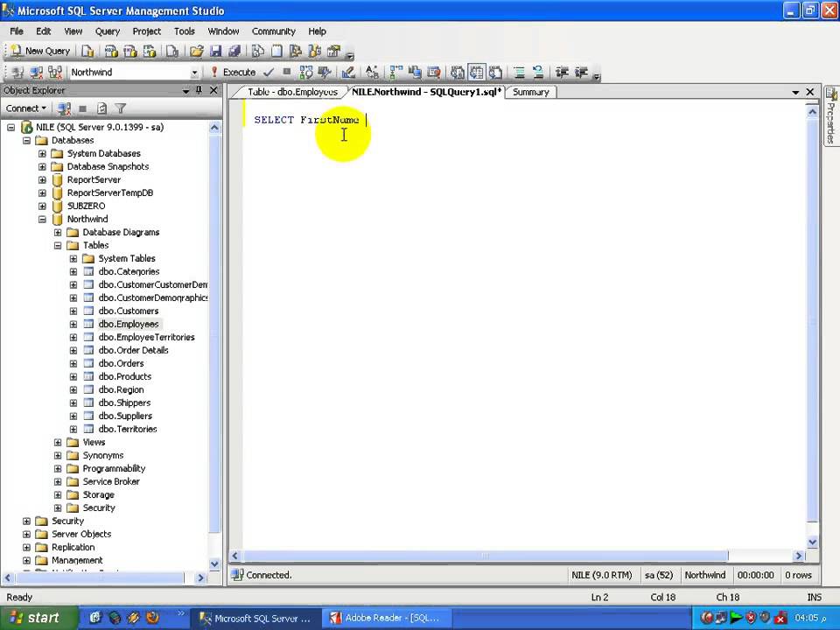The width and height of the screenshot is (840, 630).
Task: Close the active SQLQuery1 document tab
Action: point(810,92)
